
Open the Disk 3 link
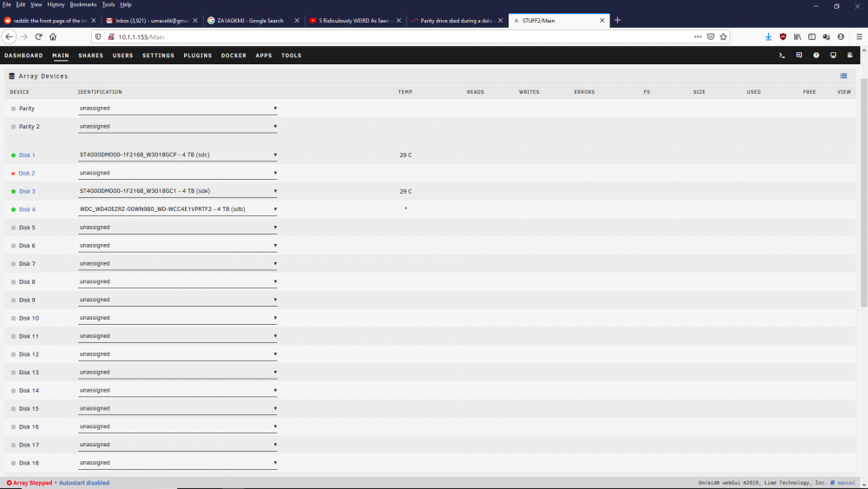click(x=27, y=192)
